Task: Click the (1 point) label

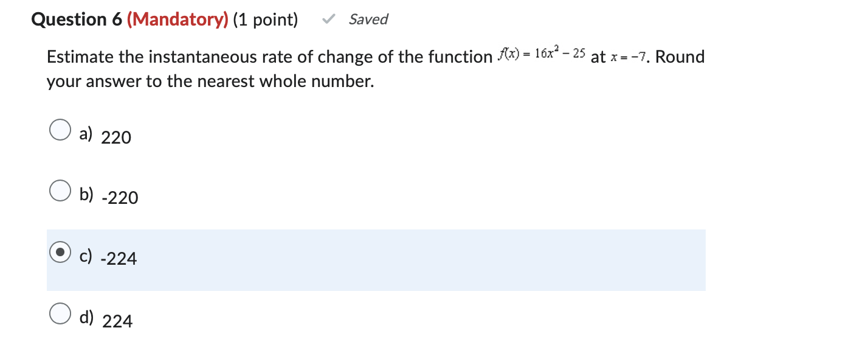Action: click(266, 19)
